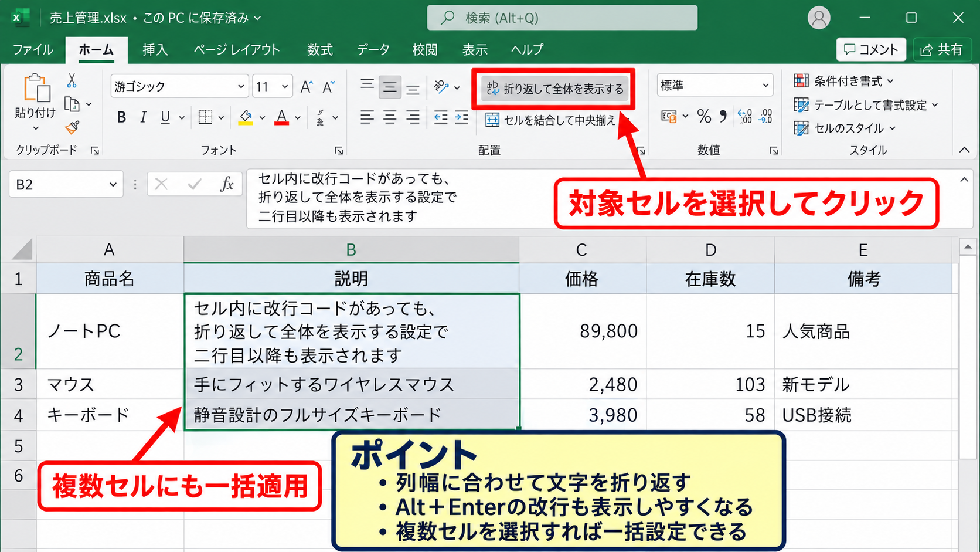Open the クリップボード dialog launcher
This screenshot has height=552, width=980.
tap(95, 151)
